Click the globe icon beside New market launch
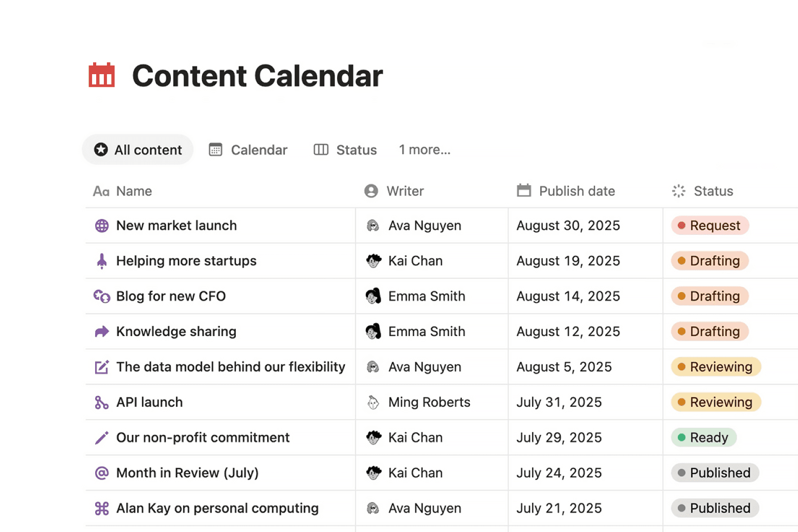 click(x=102, y=226)
